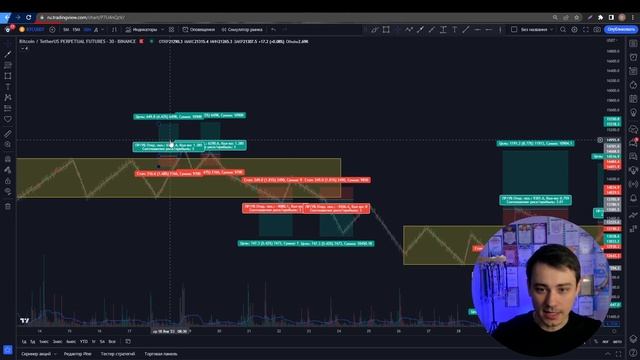This screenshot has width=640, height=360.
Task: Open the blue widget button at the bottom left
Action: tap(8, 350)
